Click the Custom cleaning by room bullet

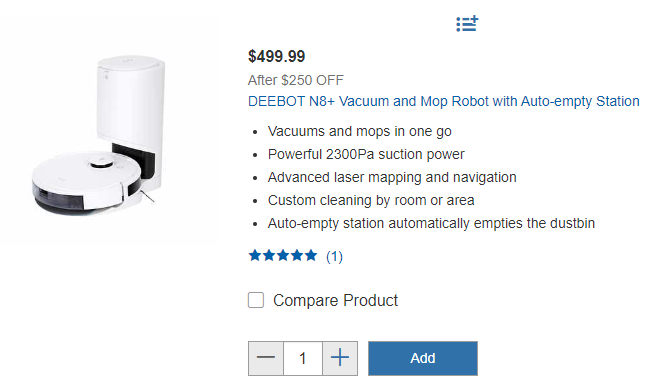coord(371,200)
